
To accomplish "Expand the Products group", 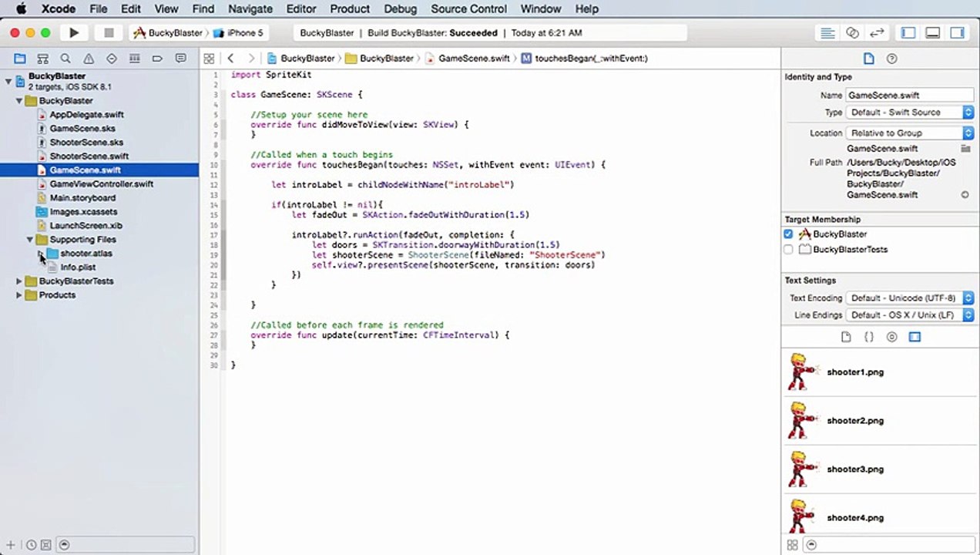I will 19,295.
